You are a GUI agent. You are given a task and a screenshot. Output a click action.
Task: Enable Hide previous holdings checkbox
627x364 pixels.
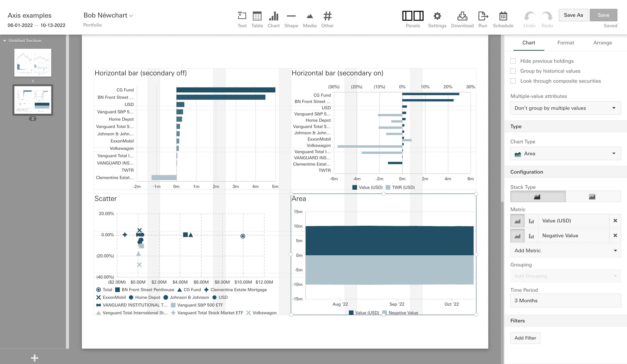coord(513,61)
